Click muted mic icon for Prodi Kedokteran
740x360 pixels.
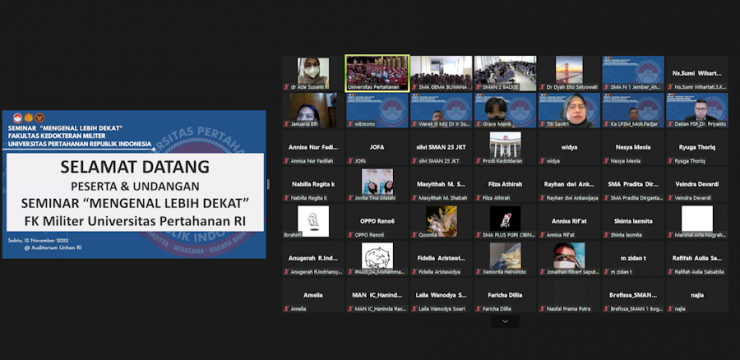(479, 161)
